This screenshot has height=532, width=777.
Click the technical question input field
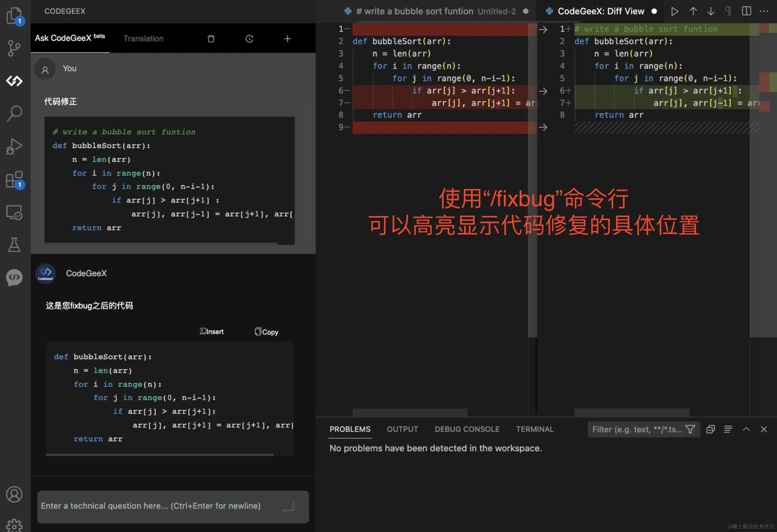(160, 506)
